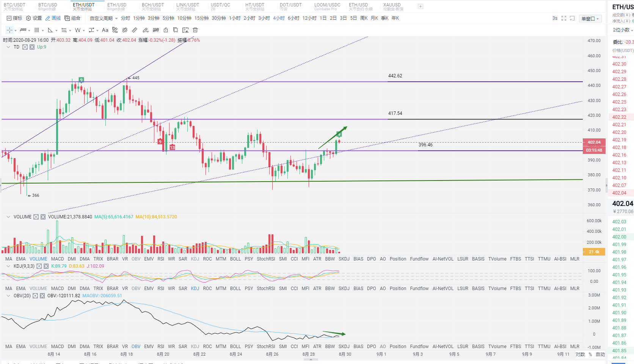Image resolution: width=634 pixels, height=364 pixels.
Task: Collapse the TD indicator chevron
Action: 8,47
